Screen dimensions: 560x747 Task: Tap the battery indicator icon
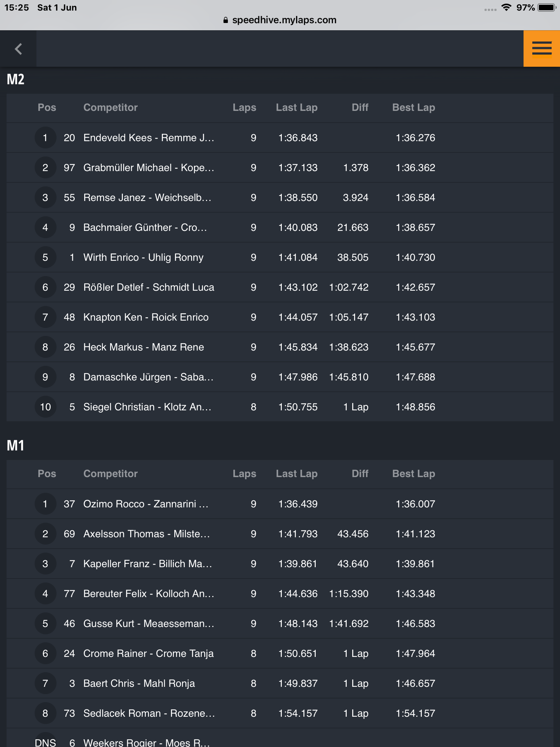point(547,7)
